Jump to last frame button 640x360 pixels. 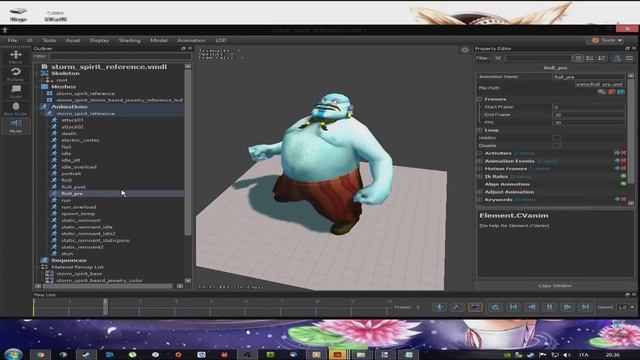[x=585, y=307]
